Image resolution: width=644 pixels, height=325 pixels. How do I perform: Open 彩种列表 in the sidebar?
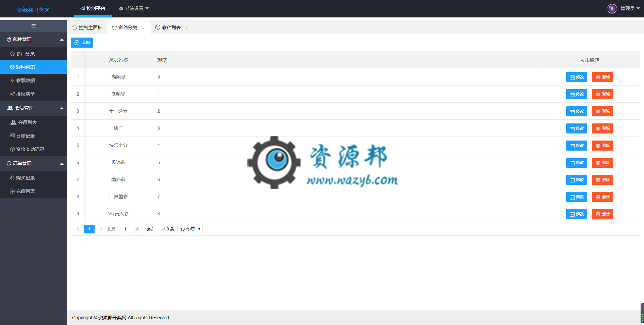[34, 67]
